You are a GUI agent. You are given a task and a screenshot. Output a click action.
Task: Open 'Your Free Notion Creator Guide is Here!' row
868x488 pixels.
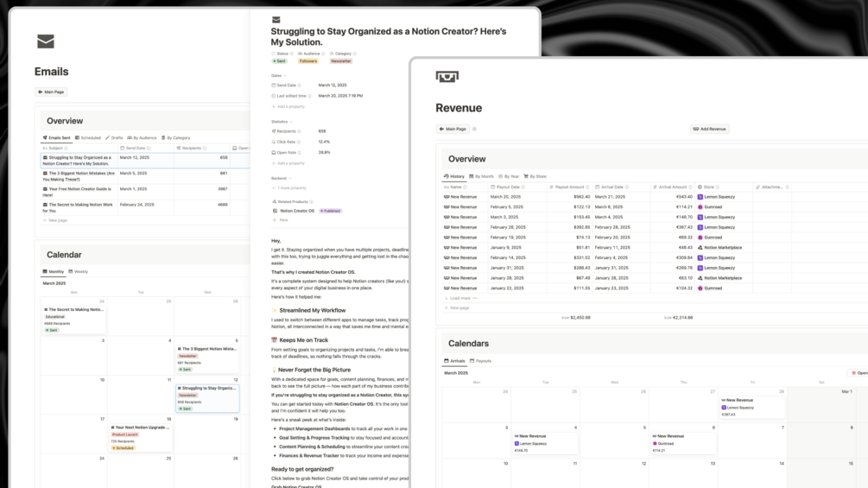[79, 192]
